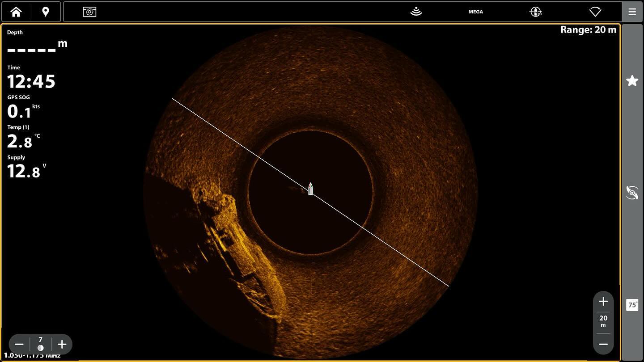644x362 pixels.
Task: Tap the 360 imaging status icon
Action: [535, 12]
